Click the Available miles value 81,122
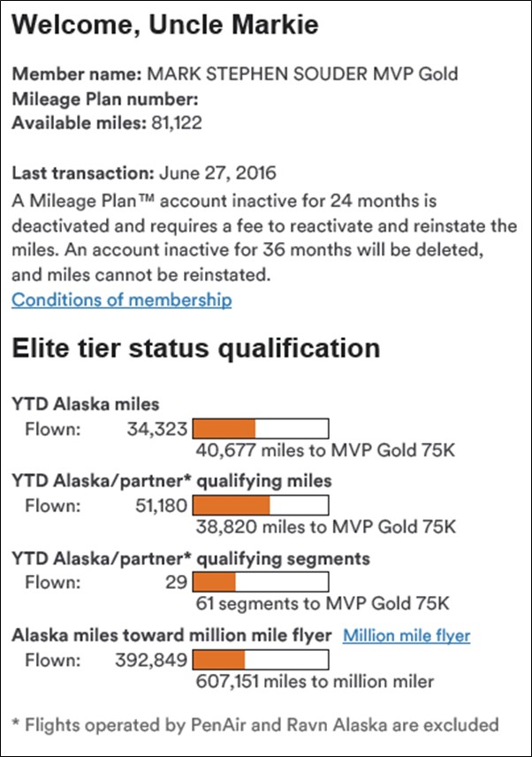The width and height of the screenshot is (532, 757). [177, 123]
